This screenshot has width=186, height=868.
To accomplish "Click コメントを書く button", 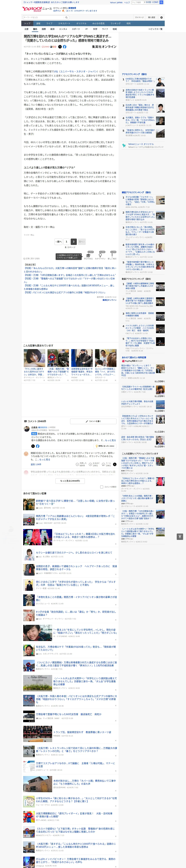I will [93, 421].
